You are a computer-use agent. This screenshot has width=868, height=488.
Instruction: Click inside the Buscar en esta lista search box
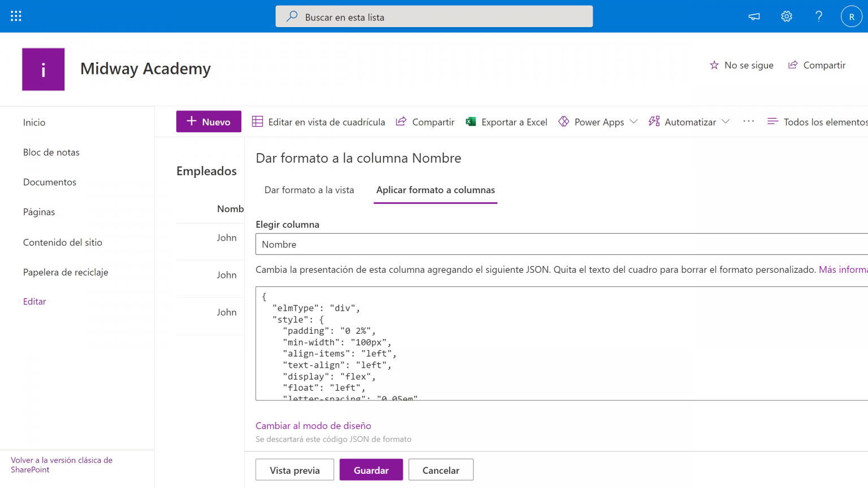click(x=434, y=16)
